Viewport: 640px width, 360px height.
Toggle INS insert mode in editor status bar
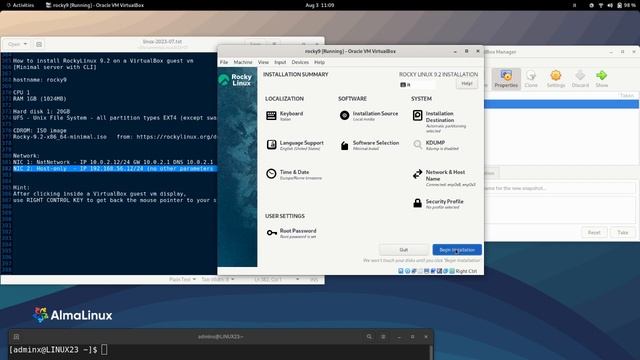click(x=314, y=279)
